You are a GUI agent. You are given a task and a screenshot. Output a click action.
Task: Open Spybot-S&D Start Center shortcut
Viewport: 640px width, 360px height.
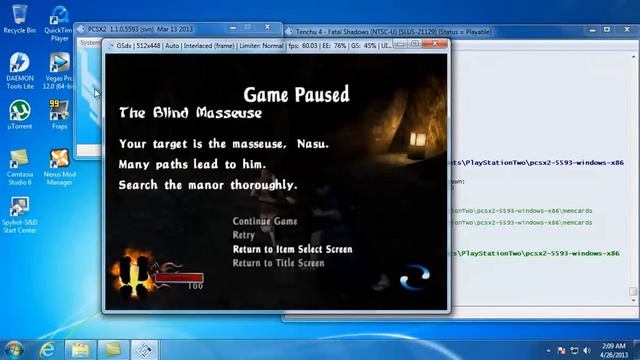[x=19, y=215]
